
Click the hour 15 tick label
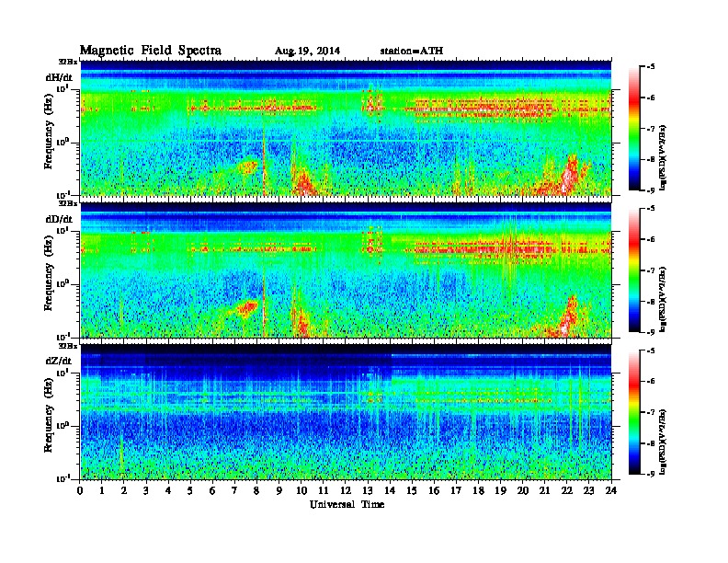coord(412,490)
